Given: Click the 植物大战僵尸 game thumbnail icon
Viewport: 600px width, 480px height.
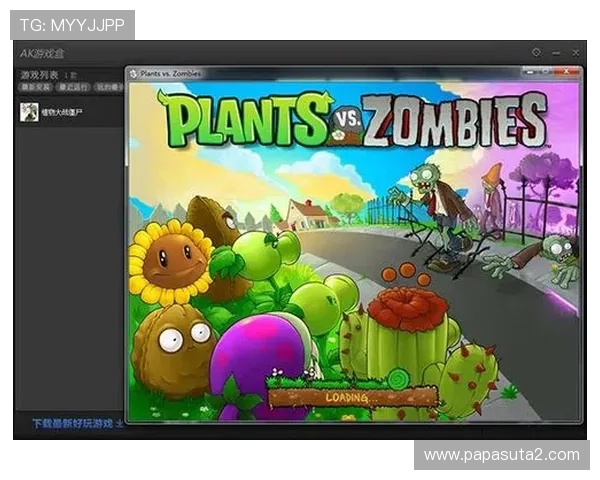Looking at the screenshot, I should click(x=29, y=112).
